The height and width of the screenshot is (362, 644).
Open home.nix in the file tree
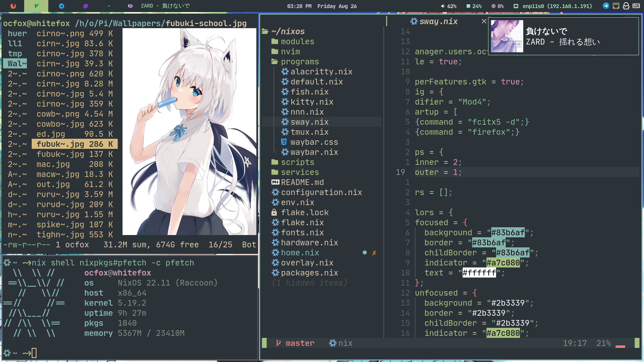click(295, 253)
